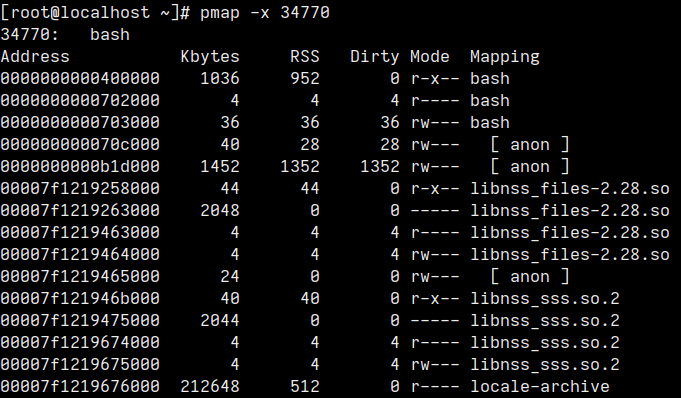Click address 00007f1219675000
The width and height of the screenshot is (681, 398).
pos(80,365)
